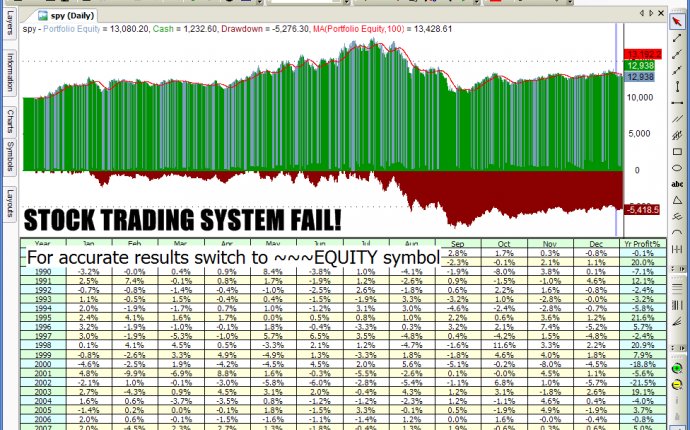Select the extended line drawing tool
Viewport: 690px width, 430px height.
[677, 70]
